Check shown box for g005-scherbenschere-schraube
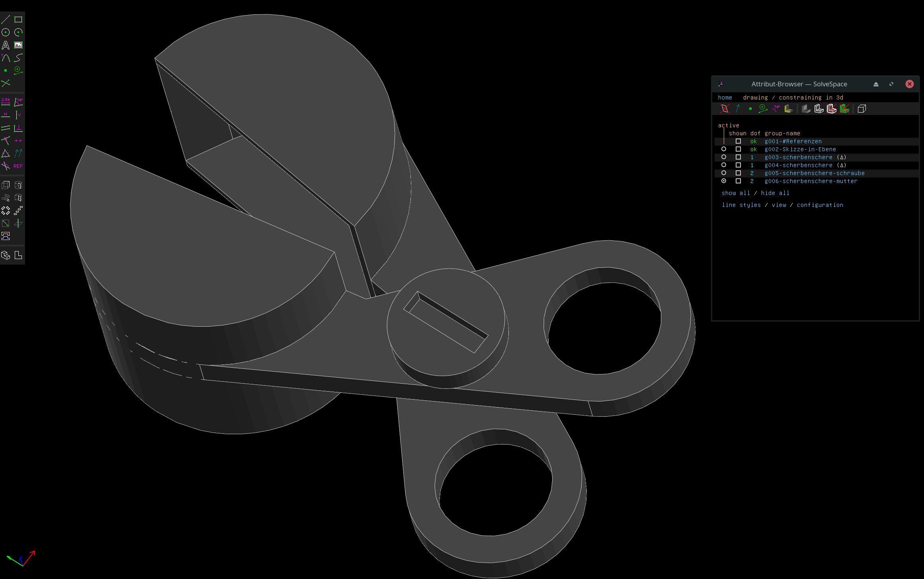The width and height of the screenshot is (924, 579). 738,173
